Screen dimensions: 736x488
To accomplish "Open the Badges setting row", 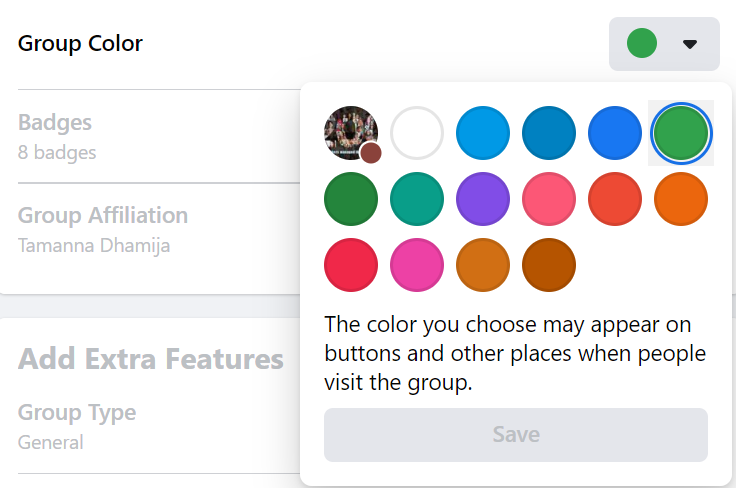I will 150,136.
